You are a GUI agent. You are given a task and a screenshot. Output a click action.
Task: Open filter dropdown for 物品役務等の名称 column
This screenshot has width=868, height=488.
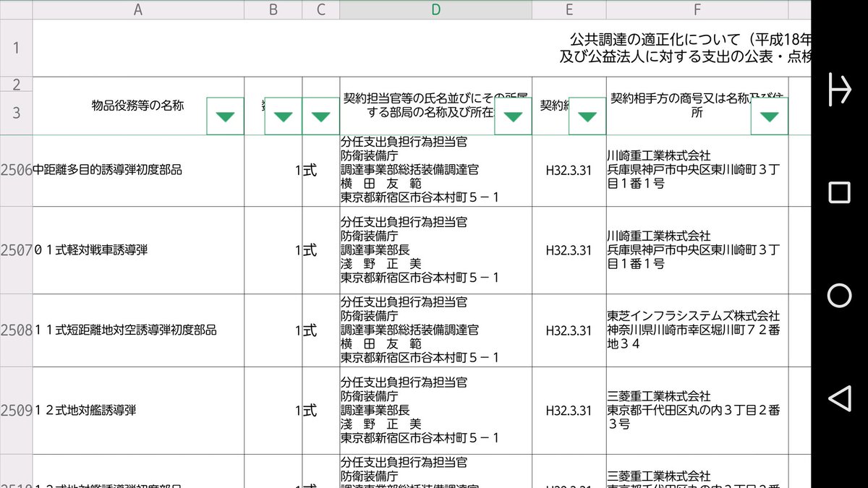pos(225,116)
